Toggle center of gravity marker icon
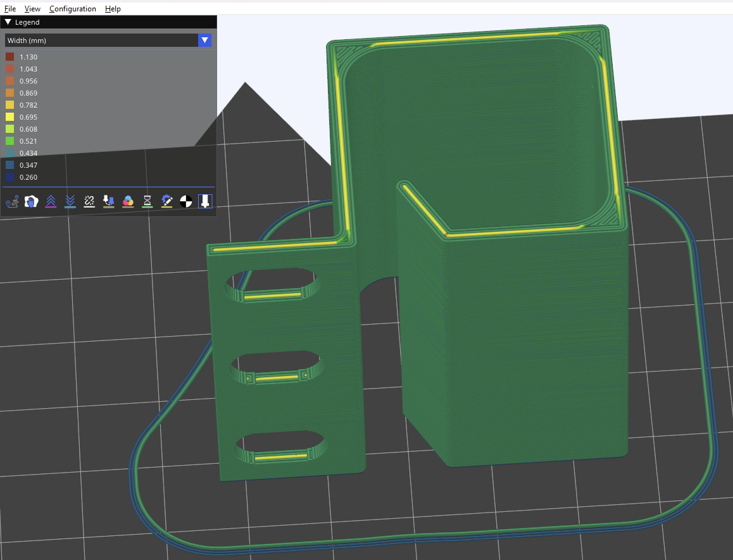733x560 pixels. pos(186,201)
